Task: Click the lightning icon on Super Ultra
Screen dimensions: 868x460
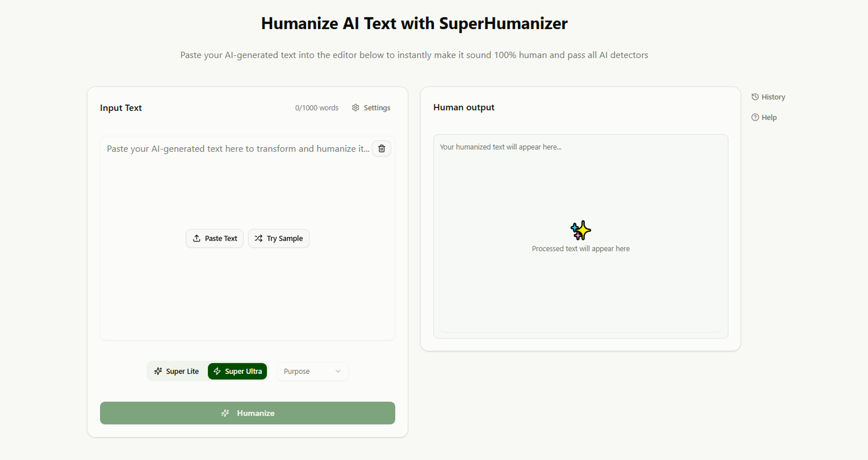Action: pyautogui.click(x=217, y=371)
